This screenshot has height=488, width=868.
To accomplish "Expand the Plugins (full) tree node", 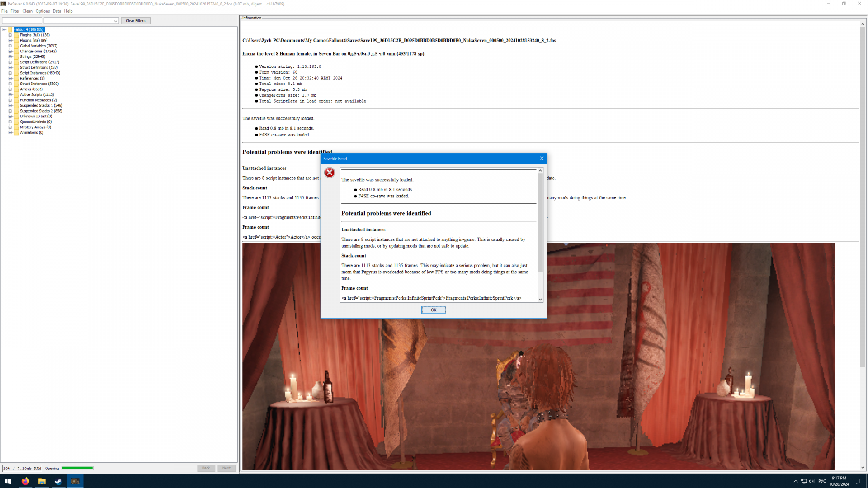I will click(x=10, y=35).
